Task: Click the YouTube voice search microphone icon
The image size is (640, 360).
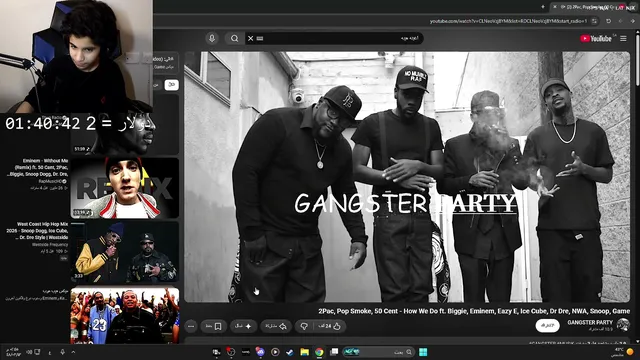Action: click(212, 38)
